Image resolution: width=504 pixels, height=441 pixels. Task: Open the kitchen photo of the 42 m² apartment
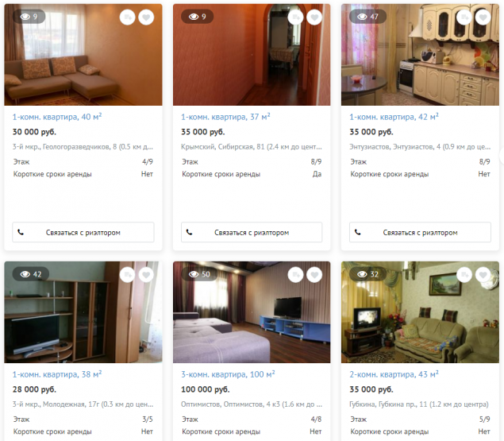pos(420,55)
